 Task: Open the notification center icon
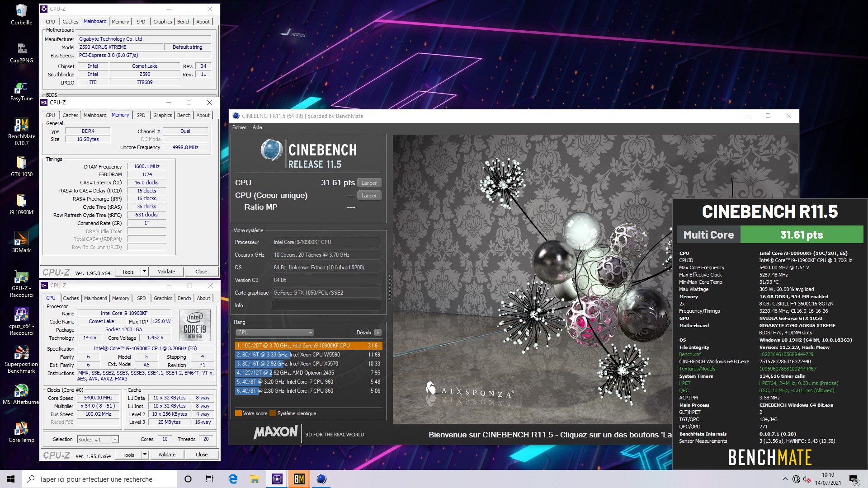854,479
